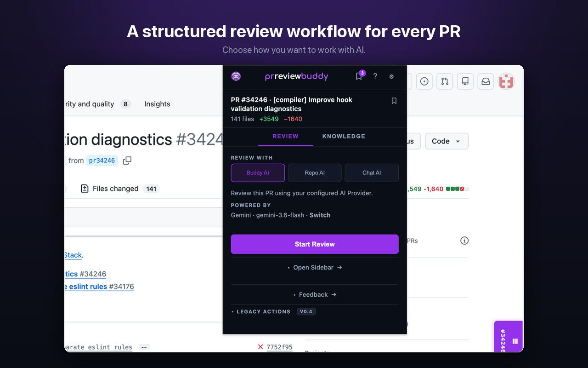
Task: Expand commit message ellipsis button
Action: (x=144, y=347)
